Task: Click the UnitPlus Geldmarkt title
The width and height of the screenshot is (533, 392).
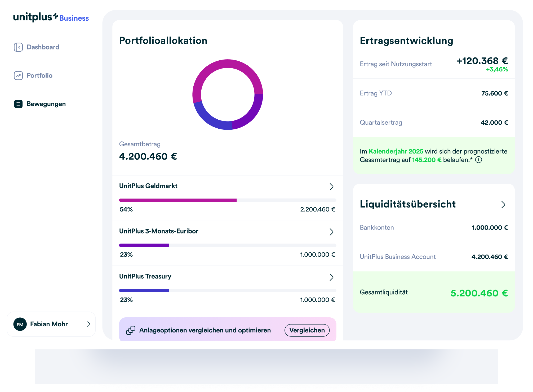Action: (148, 186)
